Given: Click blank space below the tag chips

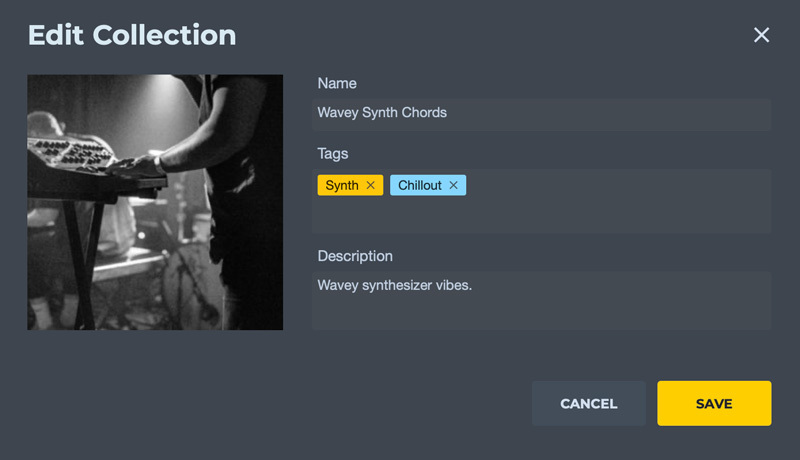Looking at the screenshot, I should (540, 217).
